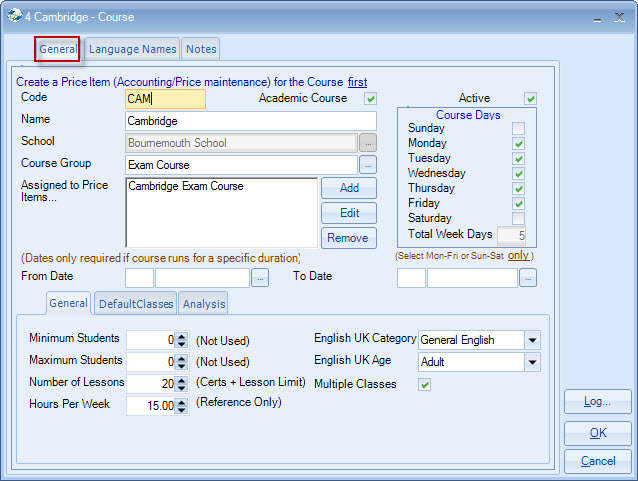Click the Name field containing Cambridge
Image resolution: width=638 pixels, height=481 pixels.
click(x=251, y=121)
